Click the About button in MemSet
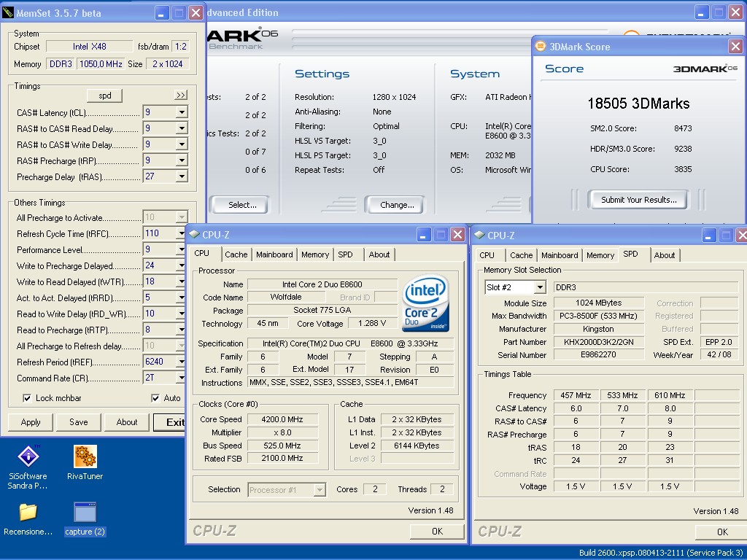 [127, 422]
